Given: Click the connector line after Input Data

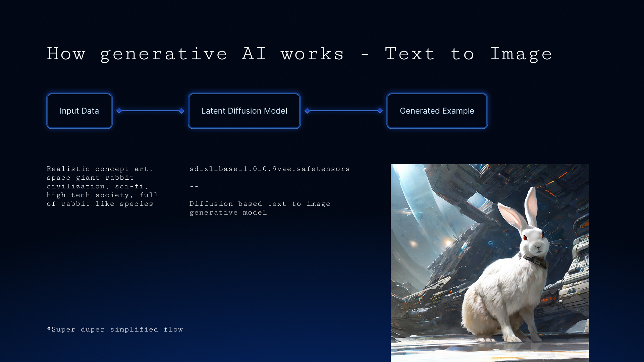Looking at the screenshot, I should 150,111.
